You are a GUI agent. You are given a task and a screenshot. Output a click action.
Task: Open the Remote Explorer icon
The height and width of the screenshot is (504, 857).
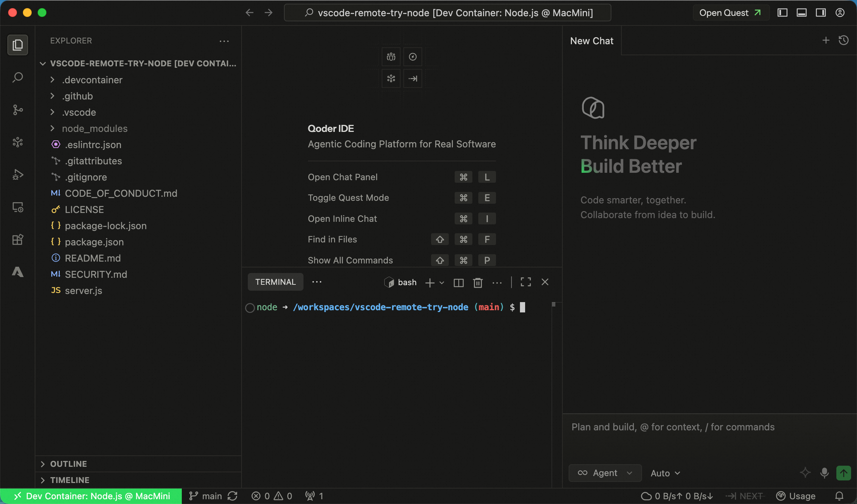click(x=18, y=207)
